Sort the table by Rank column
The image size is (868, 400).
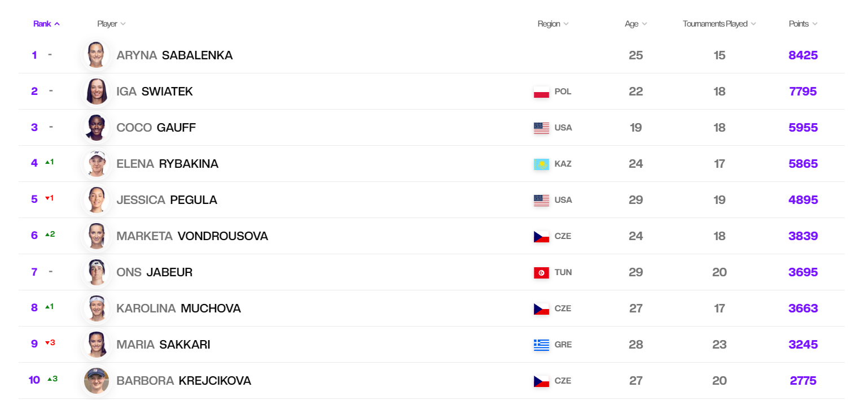point(46,24)
